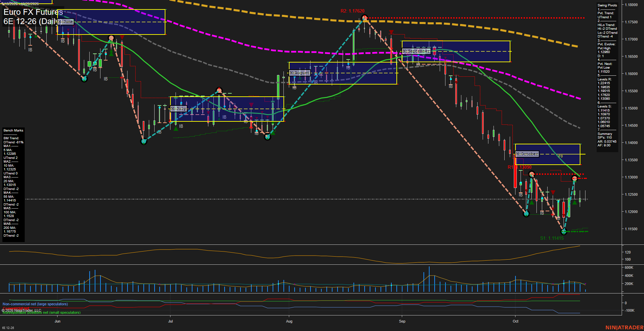Viewport: 644px width, 331px height.
Task: Select the Oct label on time axis
Action: tap(515, 321)
